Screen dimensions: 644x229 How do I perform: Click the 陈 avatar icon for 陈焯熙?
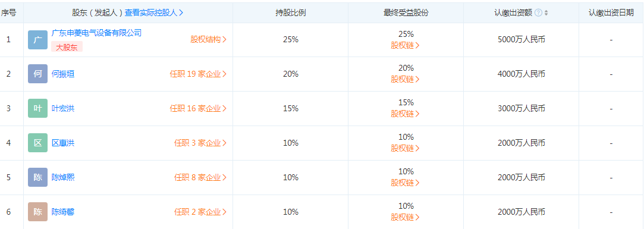pos(38,178)
